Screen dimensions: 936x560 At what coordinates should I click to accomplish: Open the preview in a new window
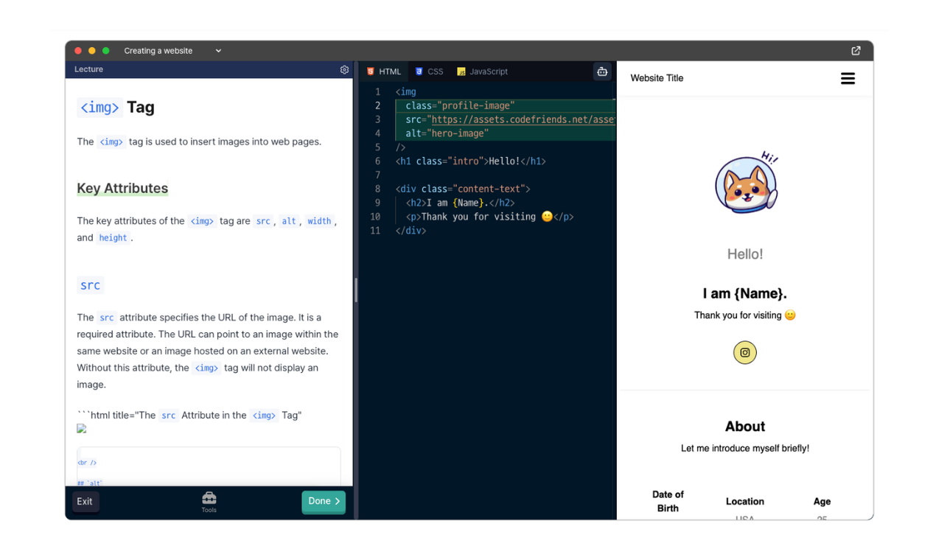pos(856,51)
